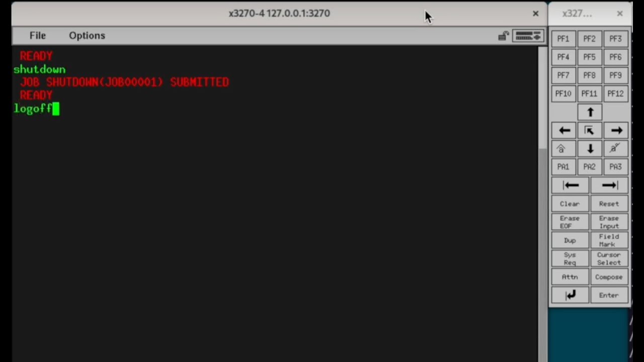Open the Options menu

[x=87, y=36]
